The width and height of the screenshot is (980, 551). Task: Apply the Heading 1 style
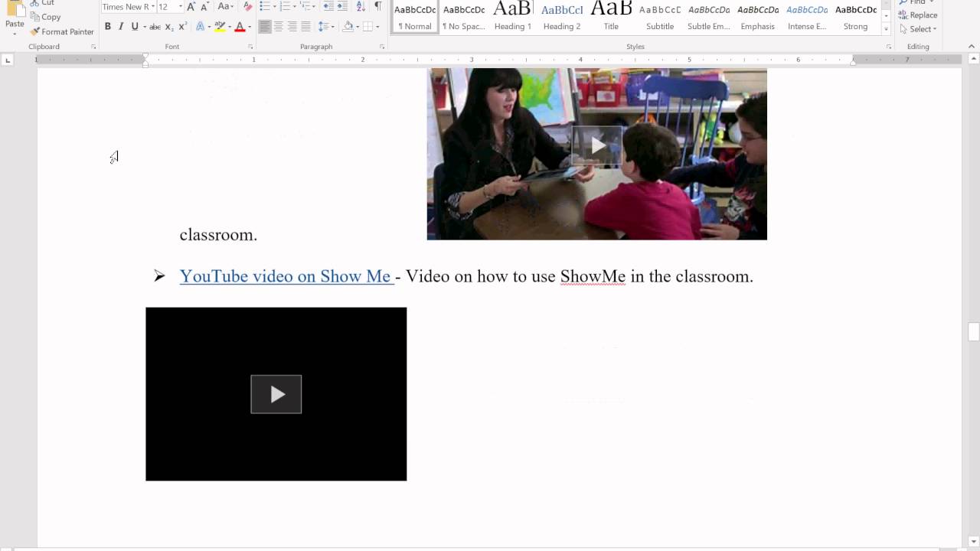point(513,16)
